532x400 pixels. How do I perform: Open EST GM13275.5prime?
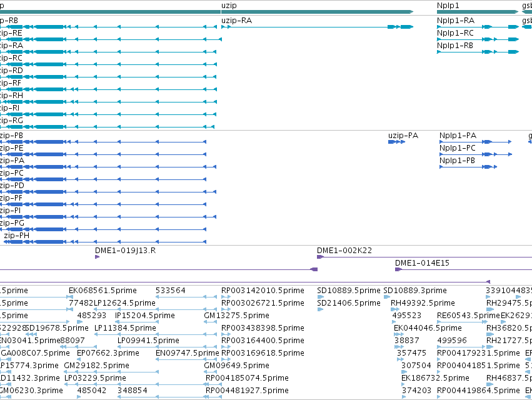point(236,316)
